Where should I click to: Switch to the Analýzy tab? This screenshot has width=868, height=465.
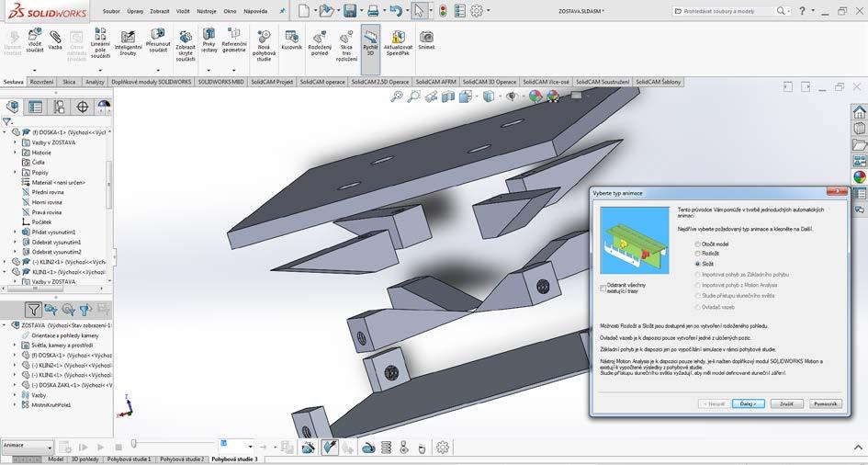pyautogui.click(x=95, y=82)
